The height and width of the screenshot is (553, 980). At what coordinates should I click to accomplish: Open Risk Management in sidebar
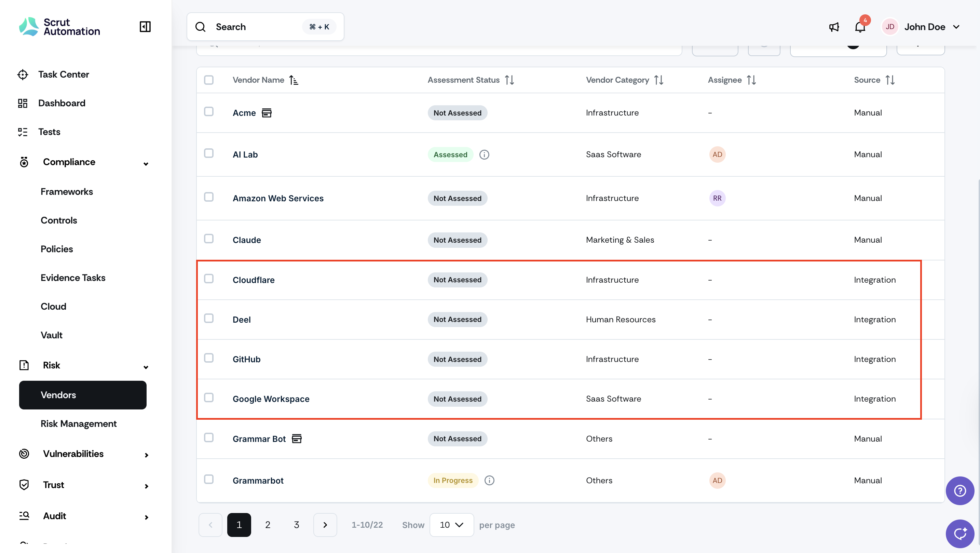point(78,423)
